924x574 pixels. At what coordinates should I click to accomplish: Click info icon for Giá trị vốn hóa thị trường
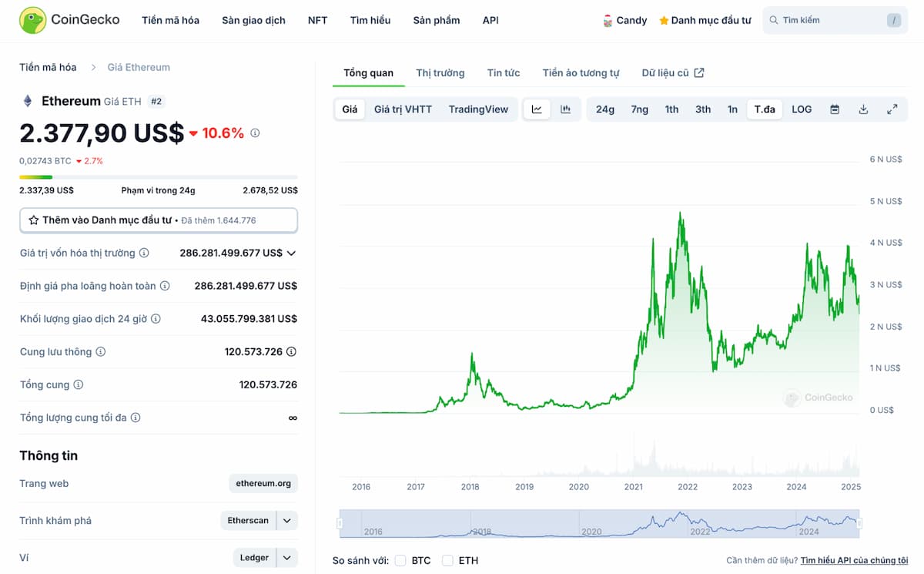(x=144, y=253)
